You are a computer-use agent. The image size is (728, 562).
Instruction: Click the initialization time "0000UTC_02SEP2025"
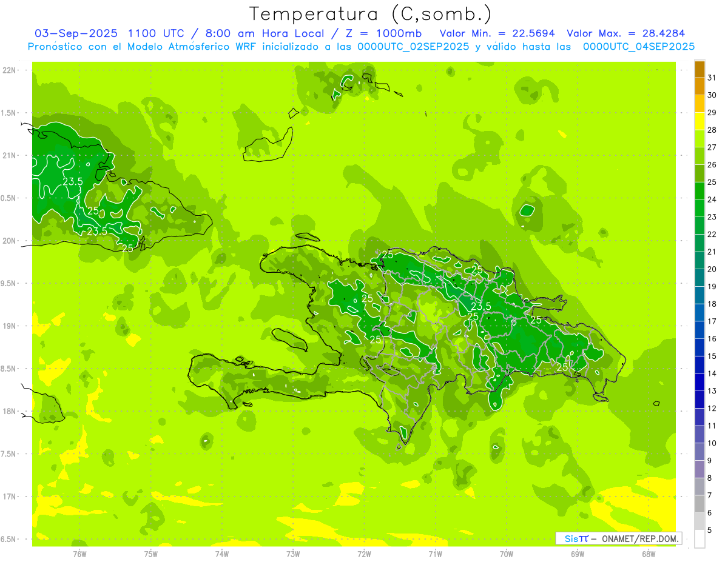pos(413,47)
